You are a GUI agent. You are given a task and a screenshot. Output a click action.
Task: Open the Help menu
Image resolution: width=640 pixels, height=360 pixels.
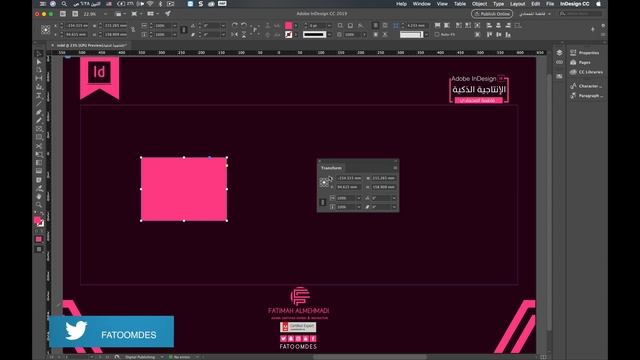(401, 4)
